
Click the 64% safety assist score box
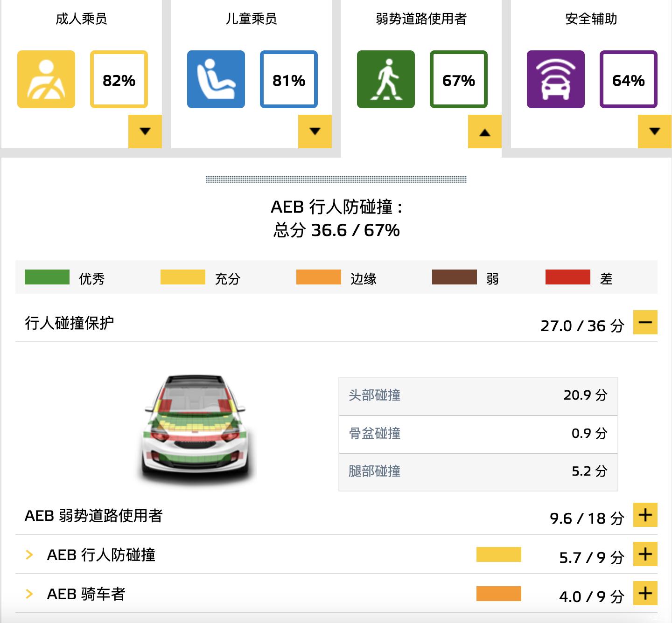click(629, 79)
